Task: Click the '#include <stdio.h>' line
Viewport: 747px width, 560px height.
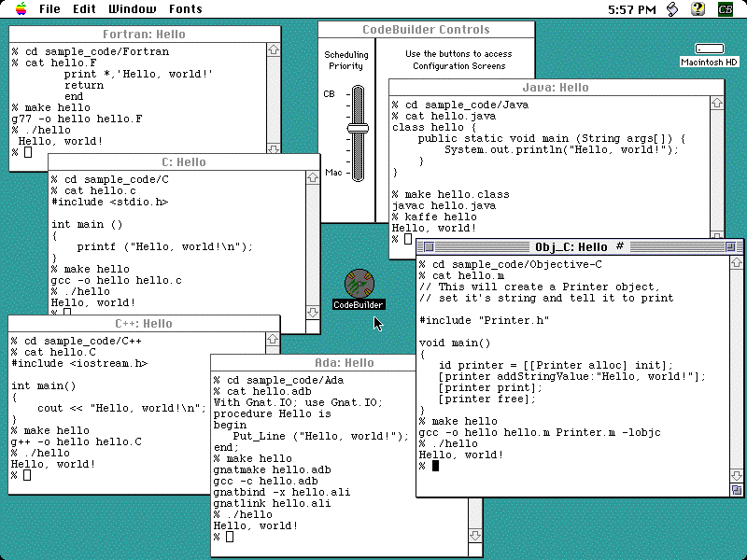Action: click(x=109, y=202)
